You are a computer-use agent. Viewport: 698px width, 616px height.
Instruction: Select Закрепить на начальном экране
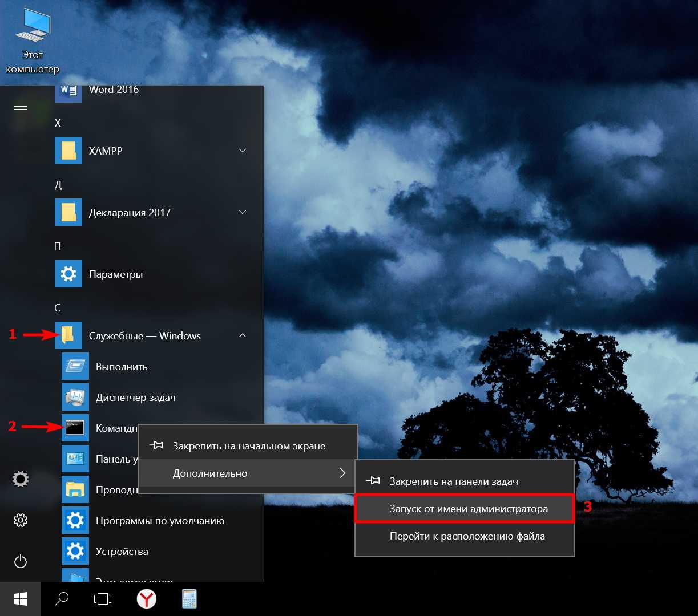point(249,446)
